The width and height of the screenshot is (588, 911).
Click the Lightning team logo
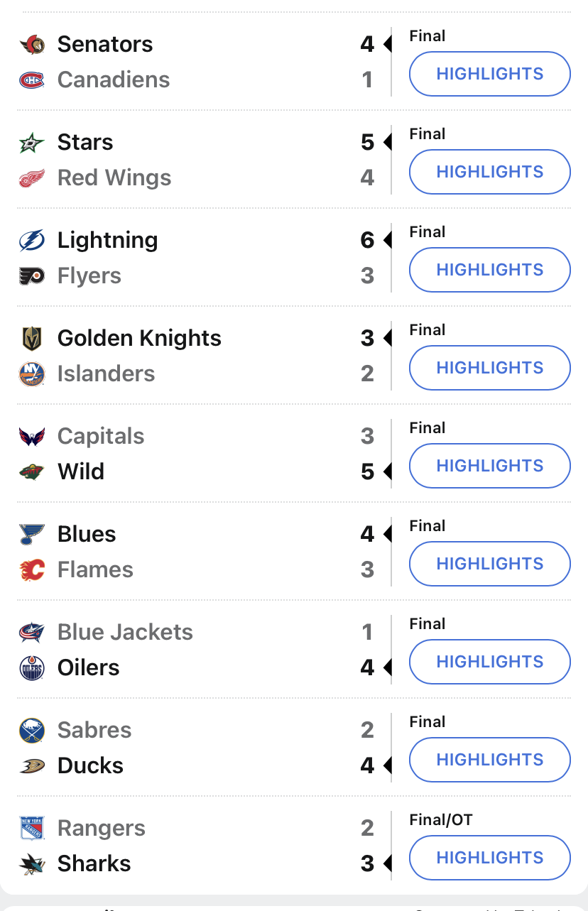(x=32, y=241)
